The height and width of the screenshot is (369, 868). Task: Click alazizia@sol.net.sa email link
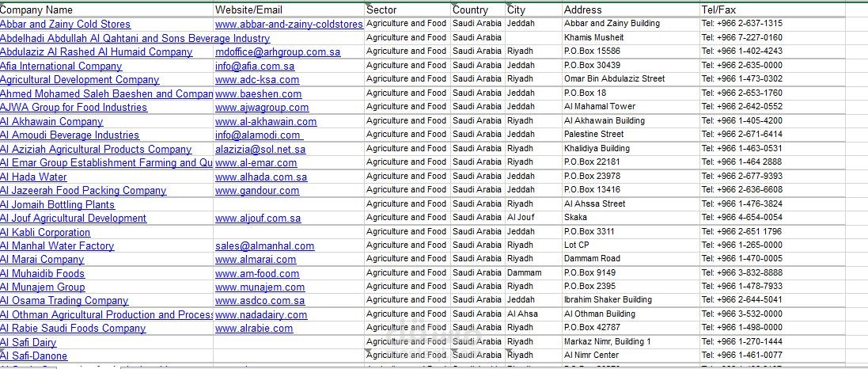[260, 149]
